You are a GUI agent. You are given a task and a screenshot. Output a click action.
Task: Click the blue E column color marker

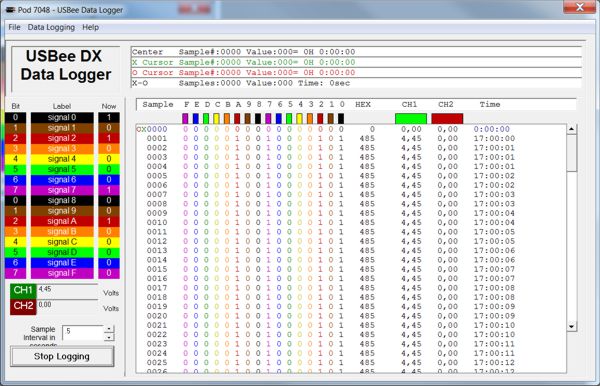click(x=196, y=119)
